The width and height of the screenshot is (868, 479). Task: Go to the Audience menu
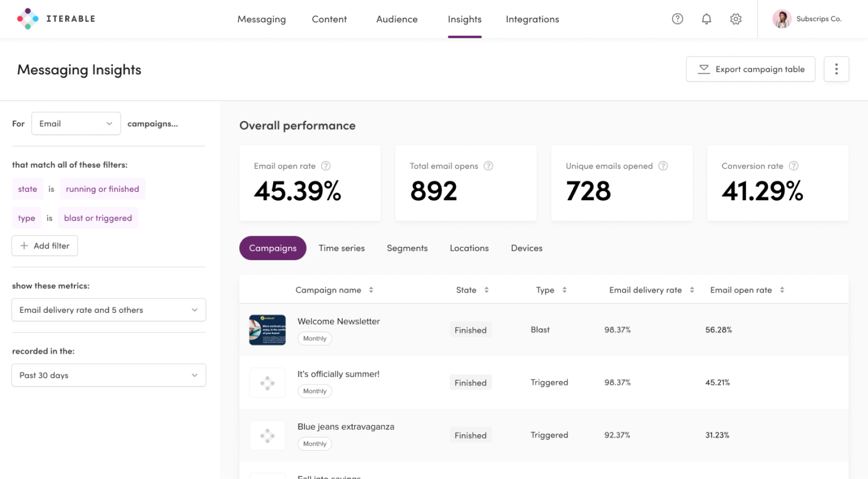coord(397,19)
